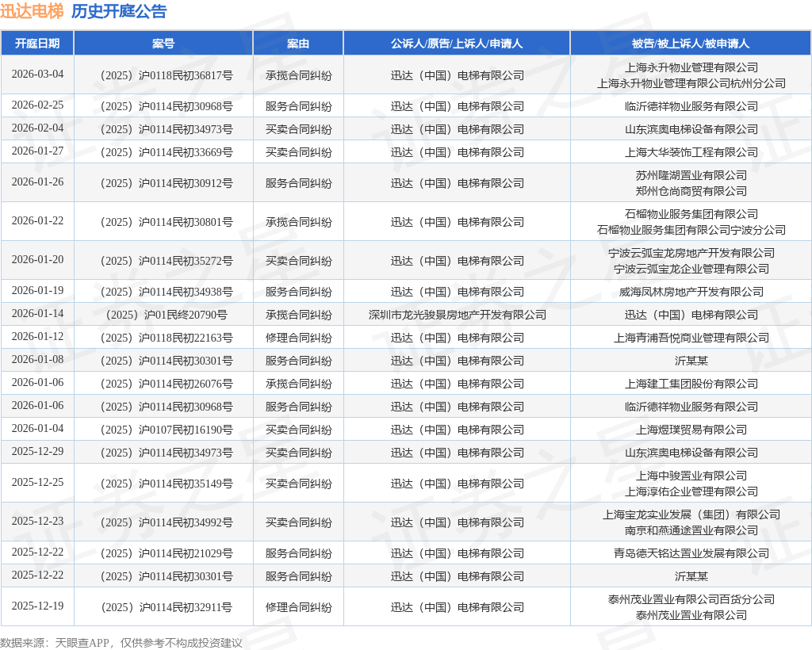Click defendant 上海煜璞贸易有限公司

point(691,430)
